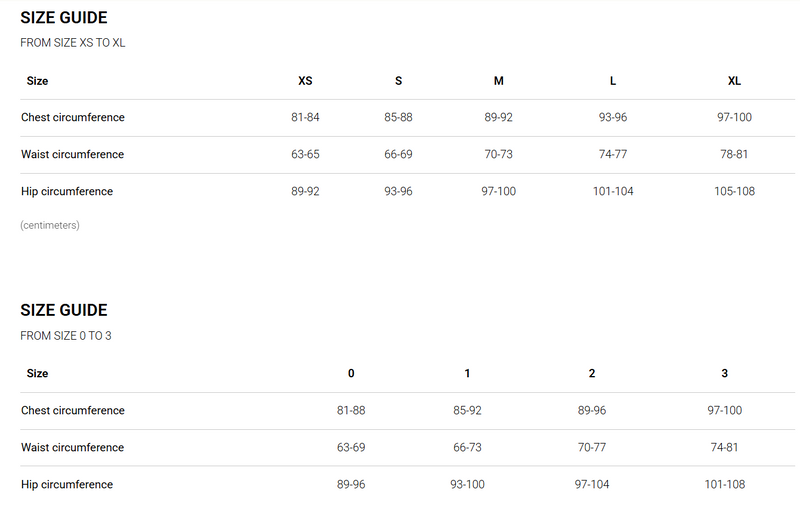Select the XS column header
The image size is (800, 511).
[305, 81]
